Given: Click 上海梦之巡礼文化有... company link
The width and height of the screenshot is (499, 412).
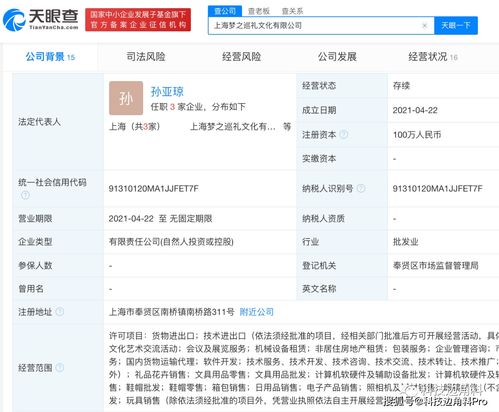Looking at the screenshot, I should point(233,127).
